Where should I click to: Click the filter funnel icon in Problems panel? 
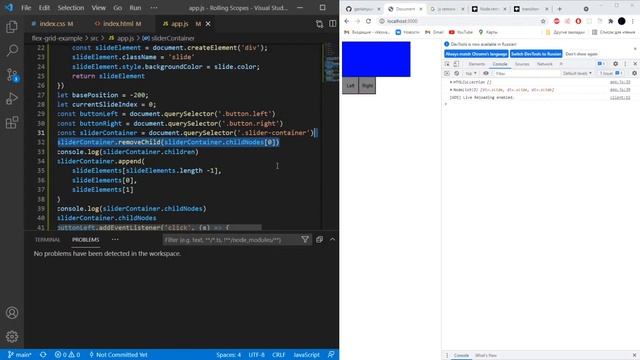(x=305, y=240)
